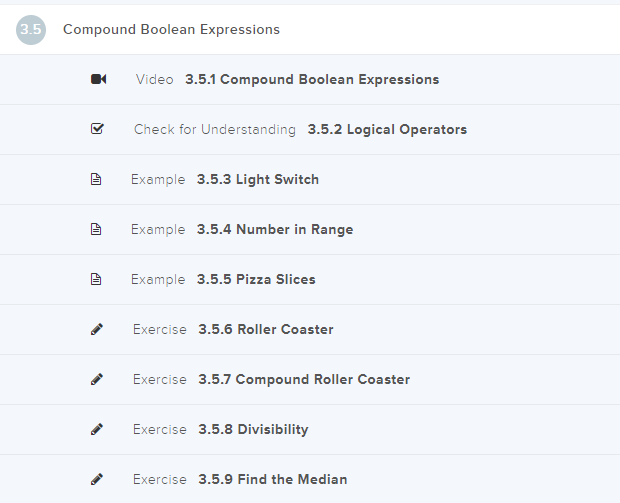Open 3.5.2 Logical Operators quiz
The width and height of the screenshot is (620, 503).
pyautogui.click(x=386, y=130)
